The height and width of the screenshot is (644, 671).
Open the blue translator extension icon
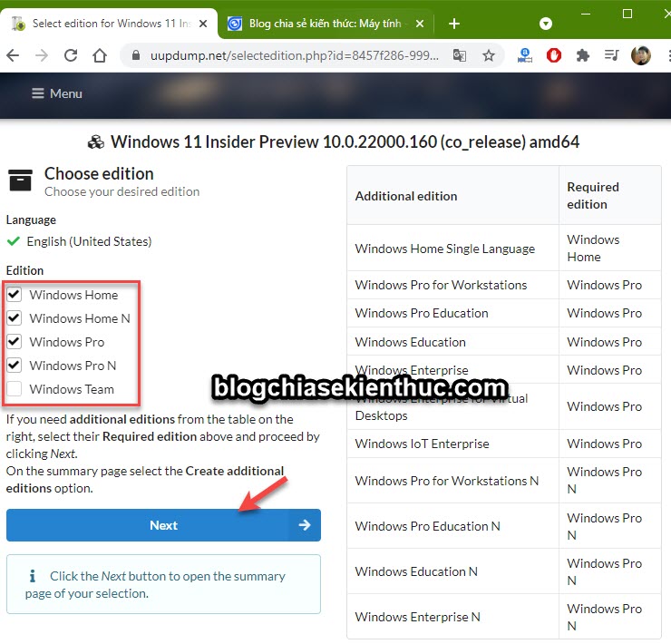tap(525, 55)
